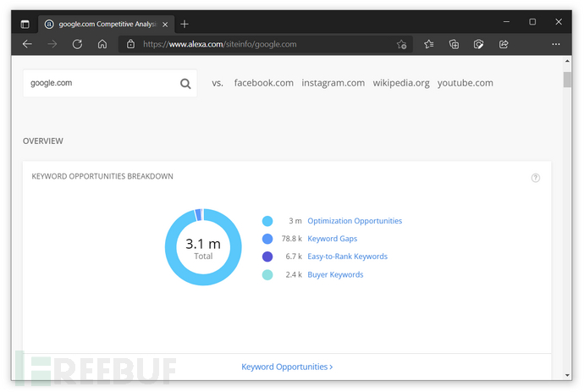The image size is (584, 392).
Task: Compare with youtube.com
Action: (466, 83)
